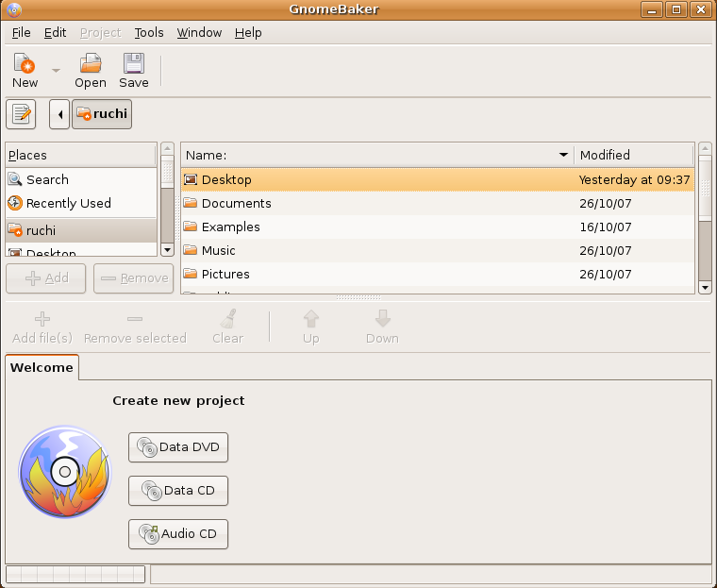This screenshot has width=717, height=588.
Task: Click the Desktop folder icon in file list
Action: (191, 179)
